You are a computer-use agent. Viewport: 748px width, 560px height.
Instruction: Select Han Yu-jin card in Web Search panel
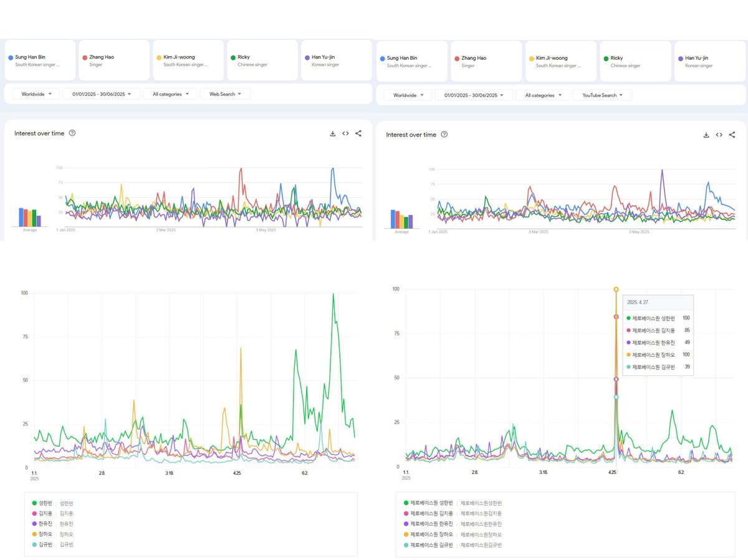tap(336, 60)
